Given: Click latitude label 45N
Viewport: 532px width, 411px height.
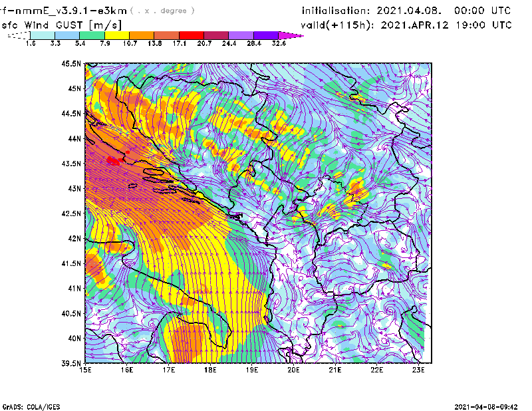Looking at the screenshot, I should 74,88.
